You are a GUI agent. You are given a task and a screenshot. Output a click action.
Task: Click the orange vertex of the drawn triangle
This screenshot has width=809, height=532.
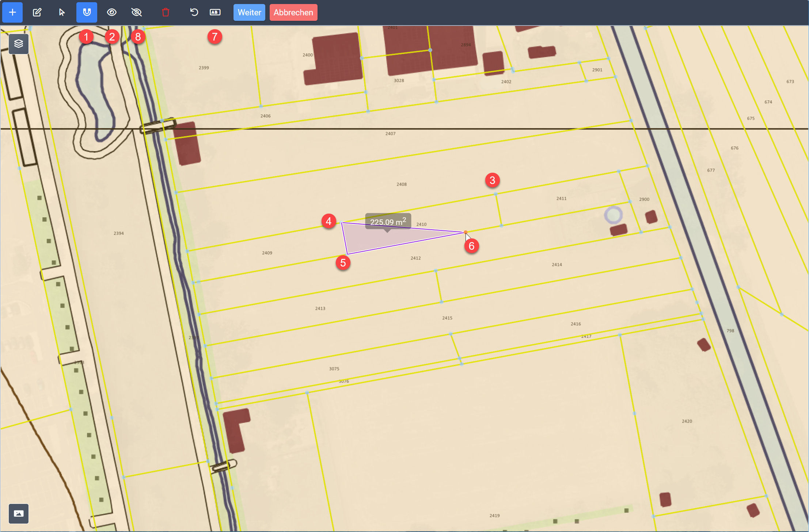pos(466,232)
